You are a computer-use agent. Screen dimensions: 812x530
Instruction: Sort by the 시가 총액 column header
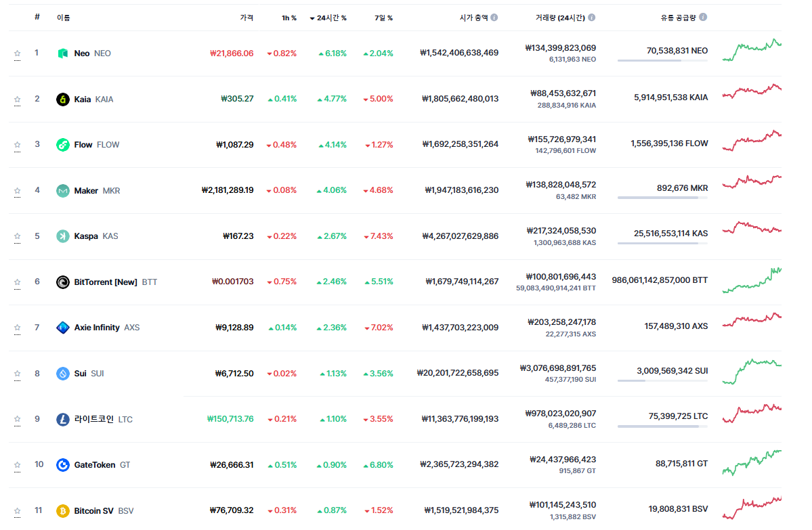click(x=473, y=18)
